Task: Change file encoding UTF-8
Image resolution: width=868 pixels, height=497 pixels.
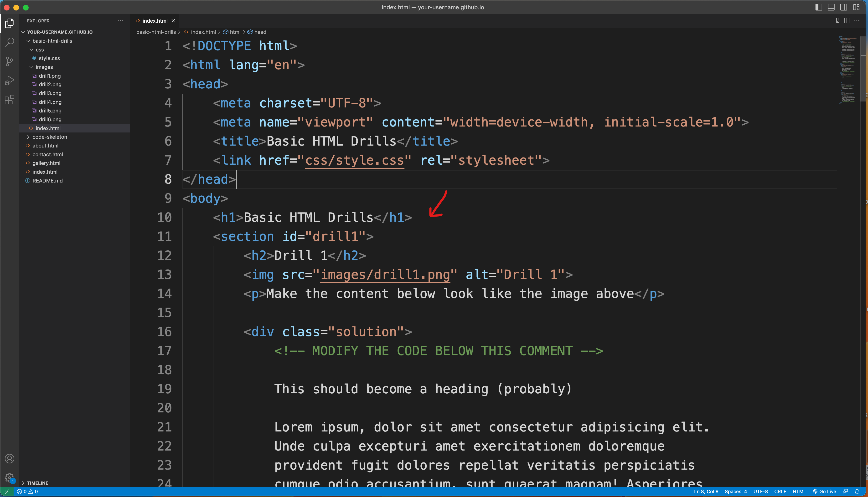Action: [x=760, y=492]
